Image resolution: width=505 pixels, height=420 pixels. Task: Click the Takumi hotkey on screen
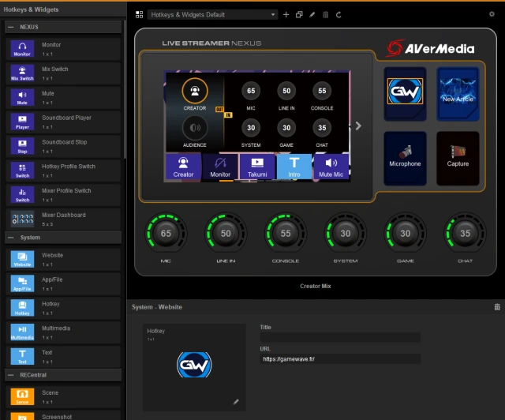point(257,167)
